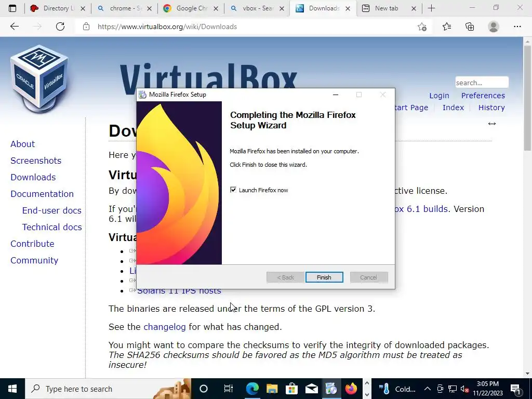Click the Firefox installer taskbar icon
This screenshot has height=399, width=532.
click(x=331, y=389)
